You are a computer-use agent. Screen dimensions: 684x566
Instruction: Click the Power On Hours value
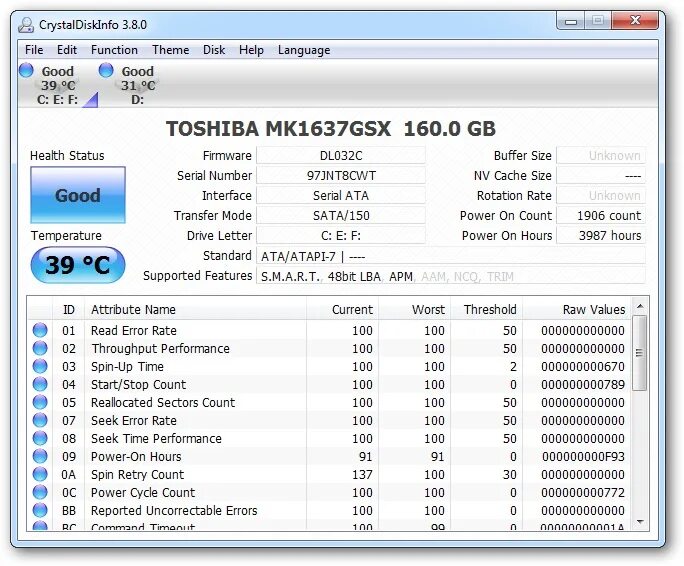point(601,236)
